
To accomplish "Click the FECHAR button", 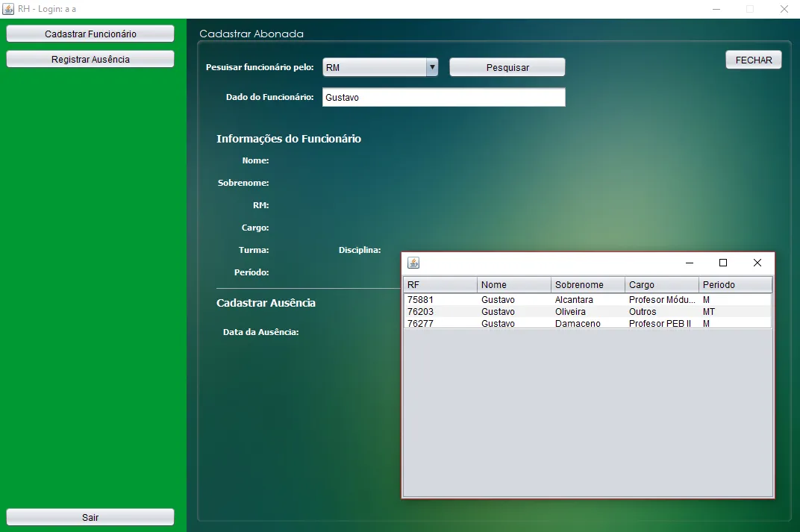I will pyautogui.click(x=753, y=60).
